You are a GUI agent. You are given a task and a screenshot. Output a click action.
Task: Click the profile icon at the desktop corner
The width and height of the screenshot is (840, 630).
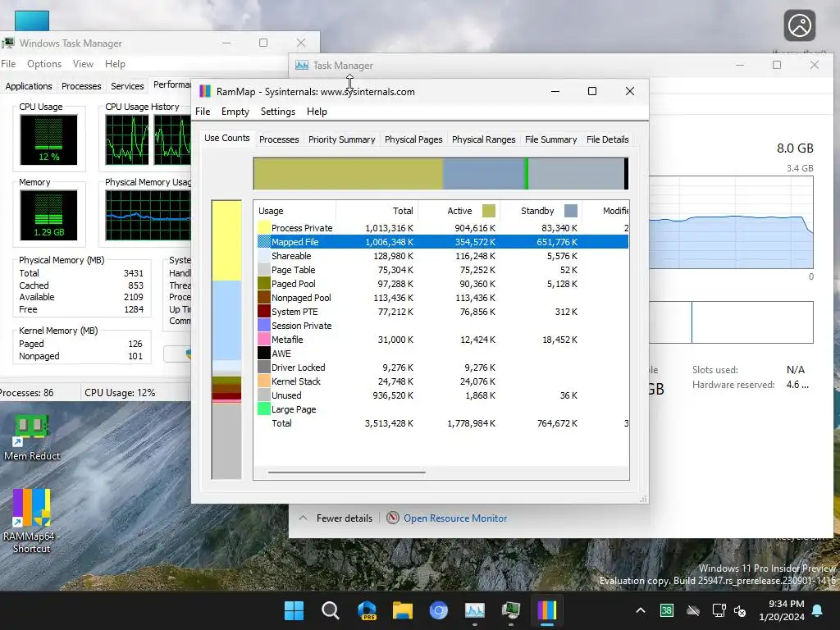(799, 25)
